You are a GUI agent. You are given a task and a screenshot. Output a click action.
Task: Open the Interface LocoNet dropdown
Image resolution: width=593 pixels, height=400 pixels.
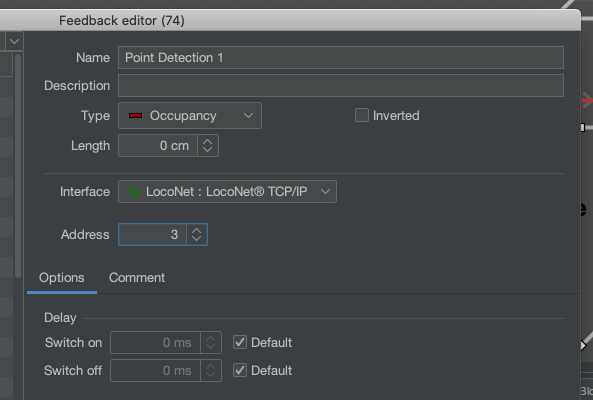[227, 192]
